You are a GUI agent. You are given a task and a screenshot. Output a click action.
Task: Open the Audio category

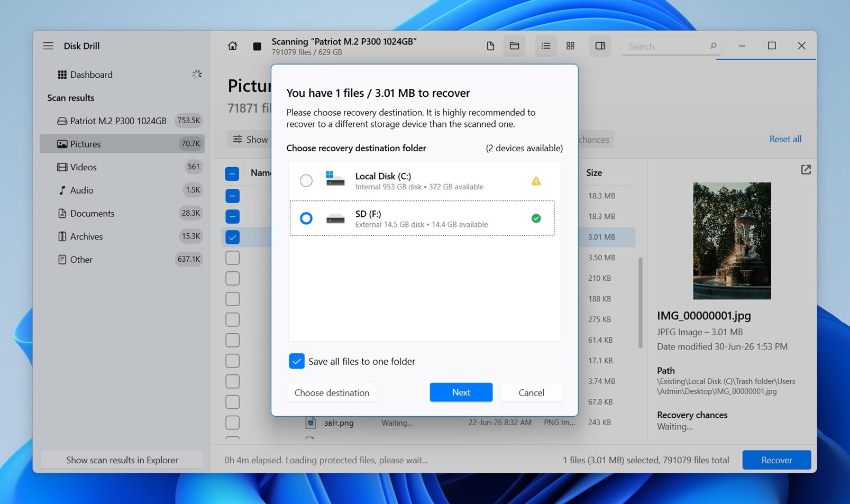[122, 190]
